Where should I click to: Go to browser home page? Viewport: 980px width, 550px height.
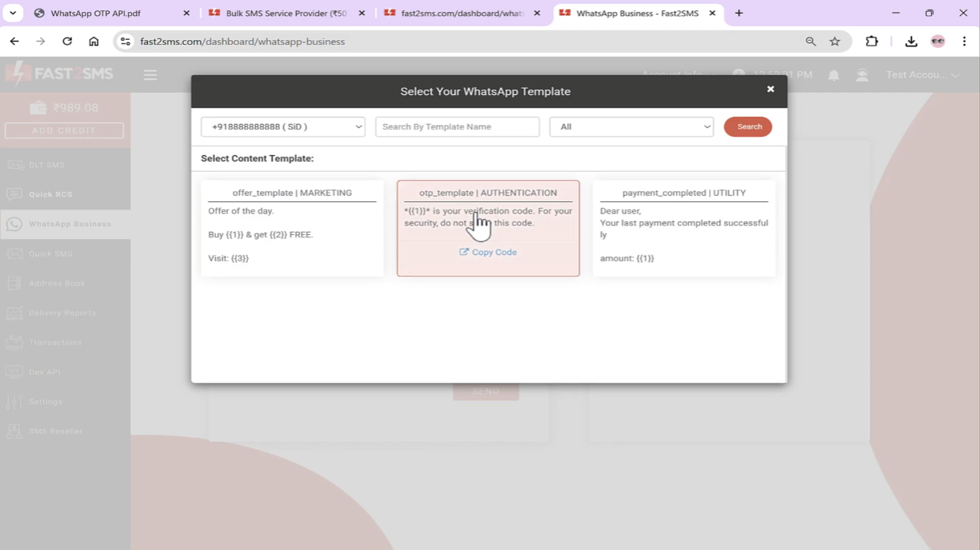[94, 42]
